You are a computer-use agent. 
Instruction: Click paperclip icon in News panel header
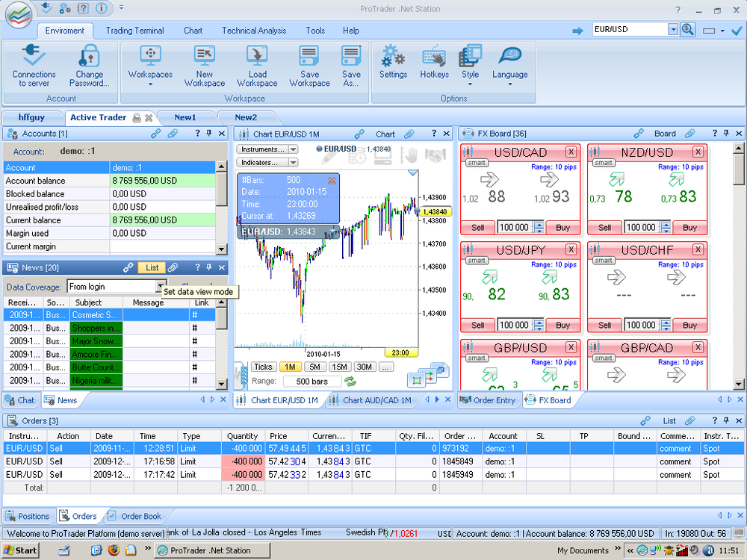[173, 267]
